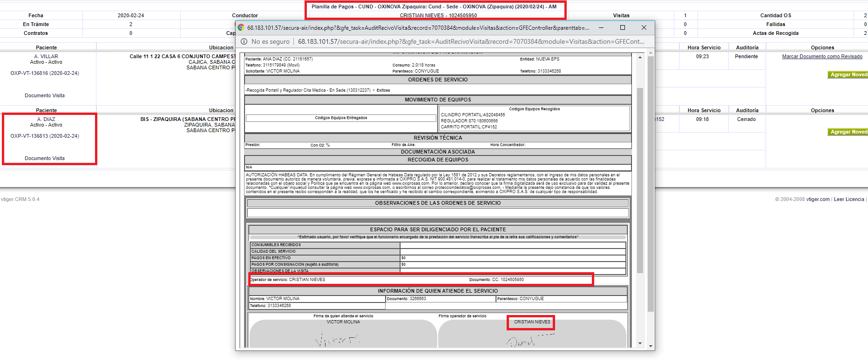Click REGULADOR 870:180600656 equipment code
This screenshot has height=362, width=868.
(469, 121)
